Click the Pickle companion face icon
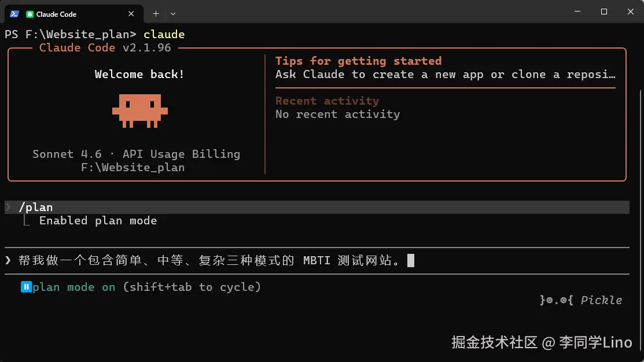644x362 pixels. pyautogui.click(x=556, y=300)
